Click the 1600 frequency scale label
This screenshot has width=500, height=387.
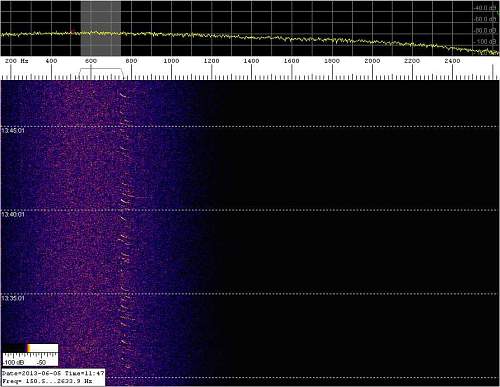coord(292,61)
